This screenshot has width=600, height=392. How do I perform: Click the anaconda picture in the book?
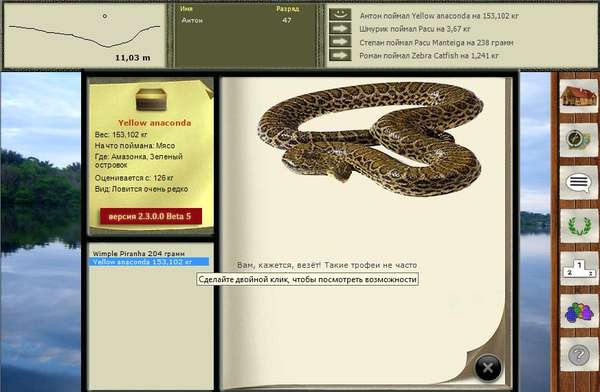click(370, 138)
